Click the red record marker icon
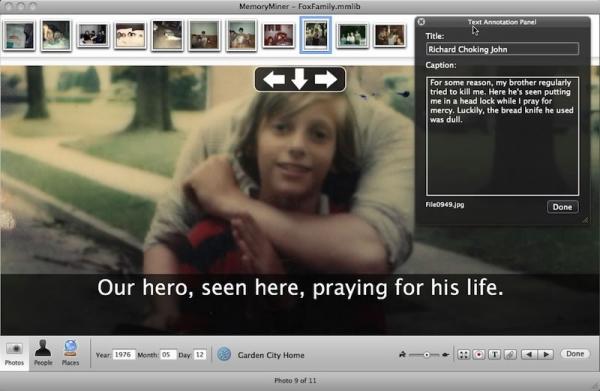The width and height of the screenshot is (600, 391). click(x=479, y=355)
